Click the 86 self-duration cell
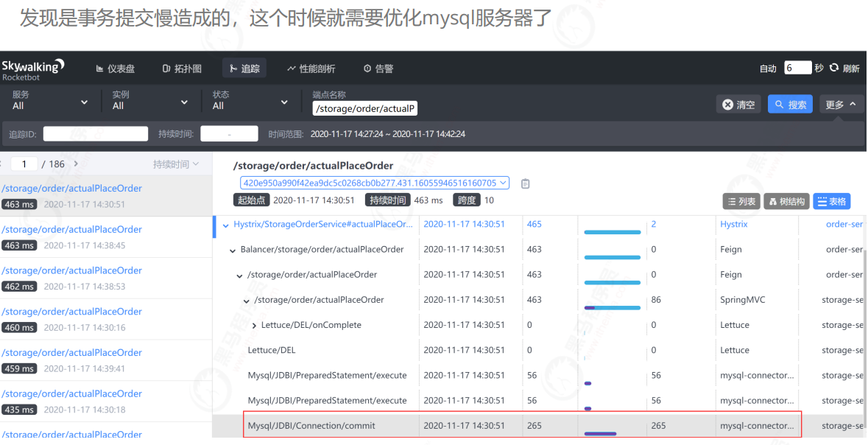Screen dimensions: 868x445 (657, 300)
